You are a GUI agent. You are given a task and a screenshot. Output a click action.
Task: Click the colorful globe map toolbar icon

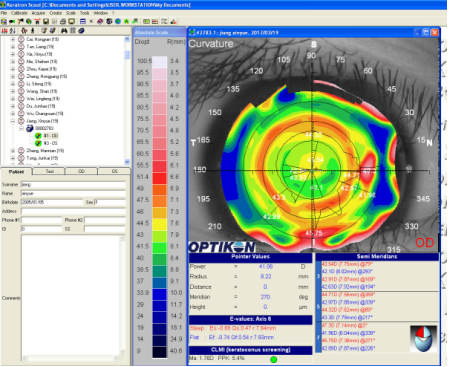click(x=29, y=22)
